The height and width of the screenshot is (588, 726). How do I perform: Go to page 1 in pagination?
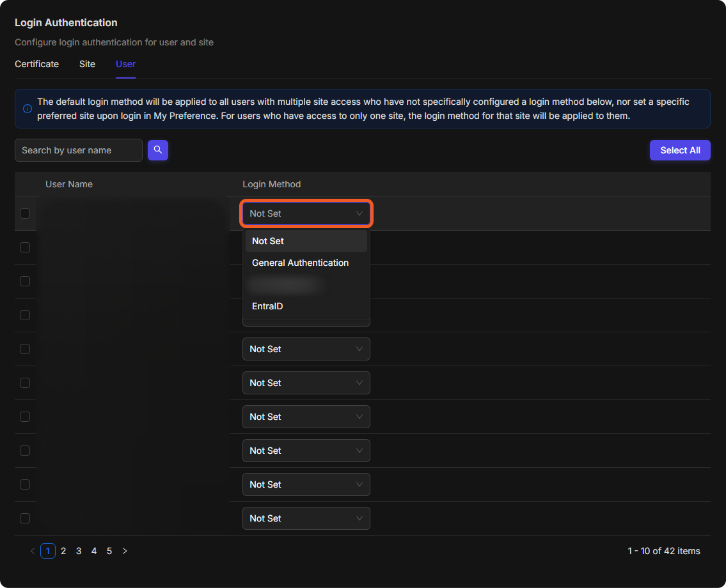(48, 551)
